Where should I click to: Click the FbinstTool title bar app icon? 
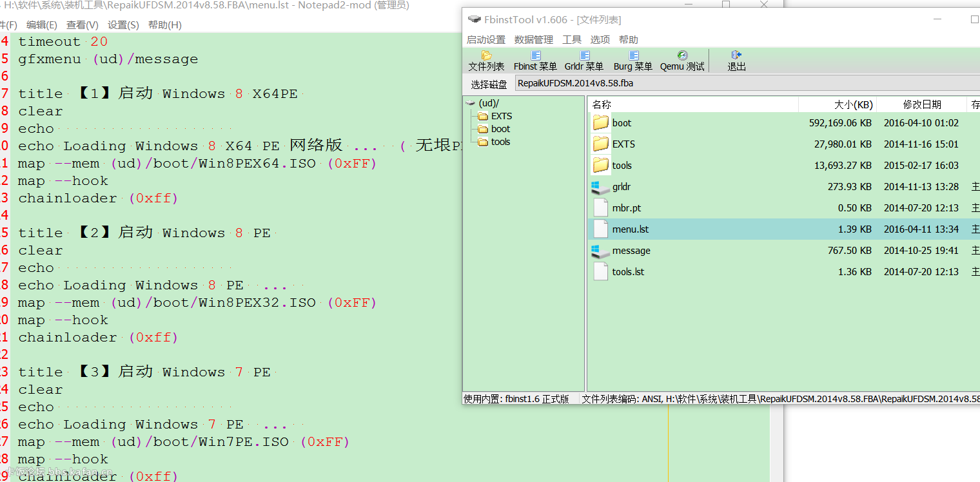coord(474,19)
